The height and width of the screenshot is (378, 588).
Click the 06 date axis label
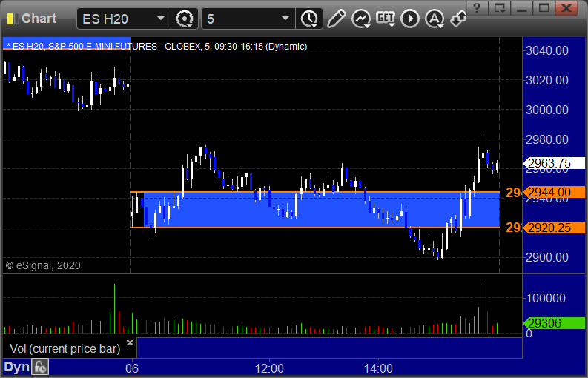pos(132,368)
